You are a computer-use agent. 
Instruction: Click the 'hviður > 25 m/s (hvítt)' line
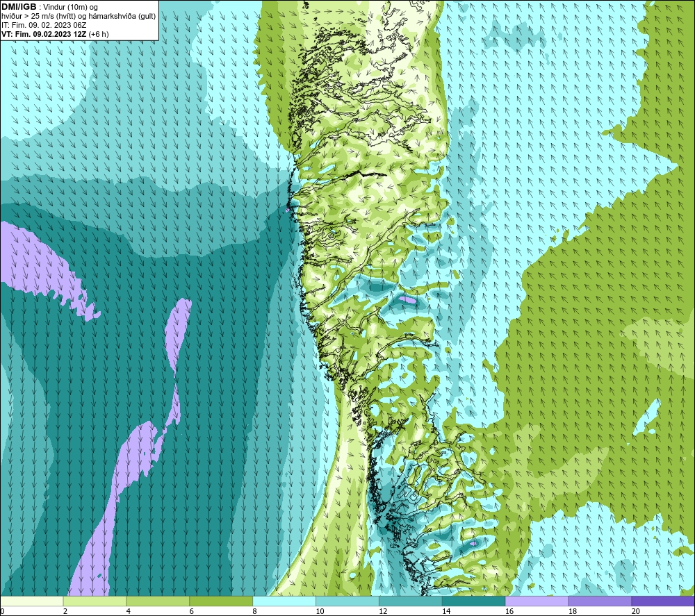tap(38, 16)
